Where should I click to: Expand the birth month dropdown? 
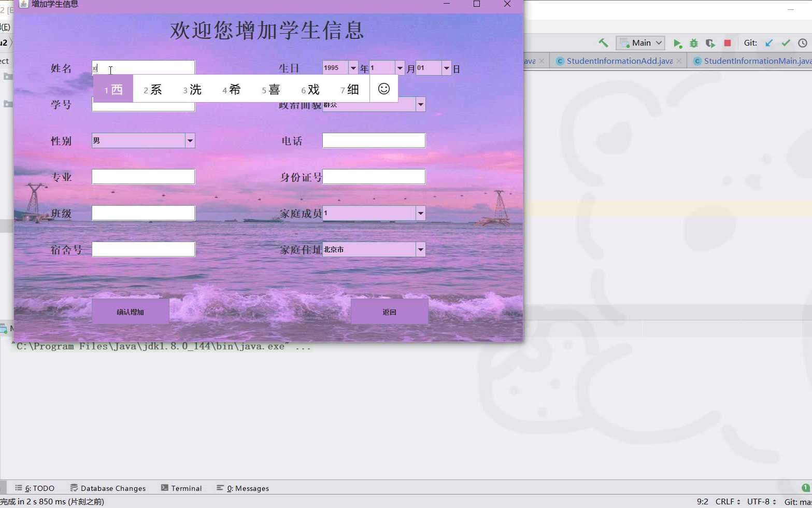(x=400, y=68)
